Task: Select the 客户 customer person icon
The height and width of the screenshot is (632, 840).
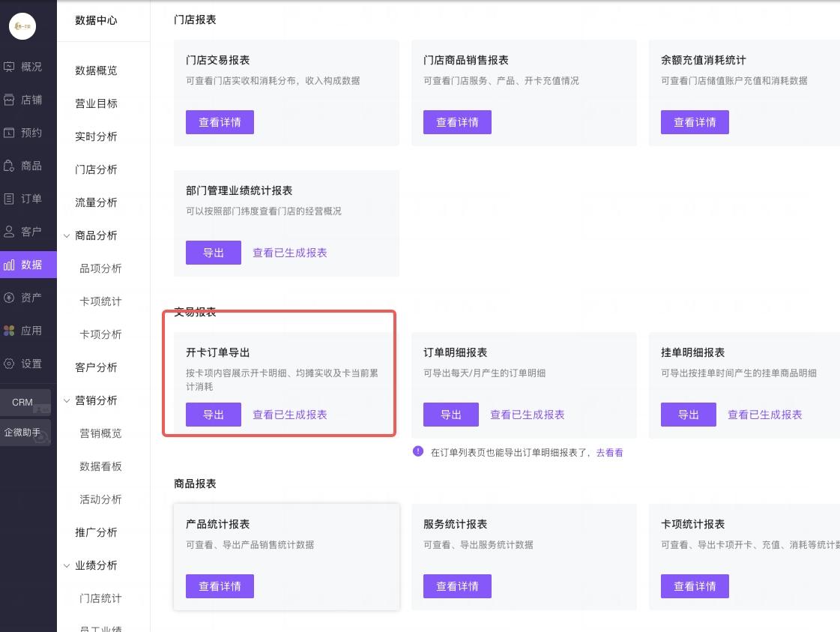Action: tap(9, 232)
